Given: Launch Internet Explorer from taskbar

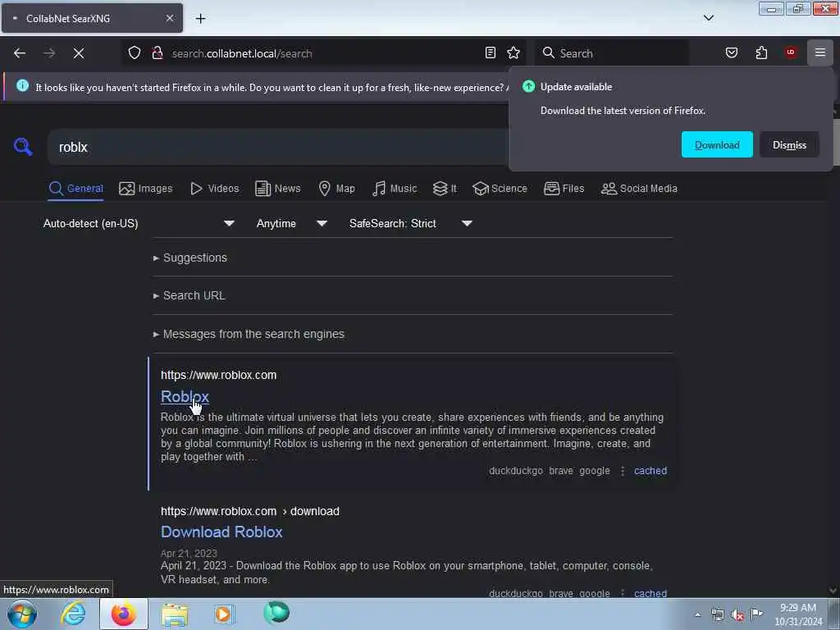Looking at the screenshot, I should tap(73, 614).
